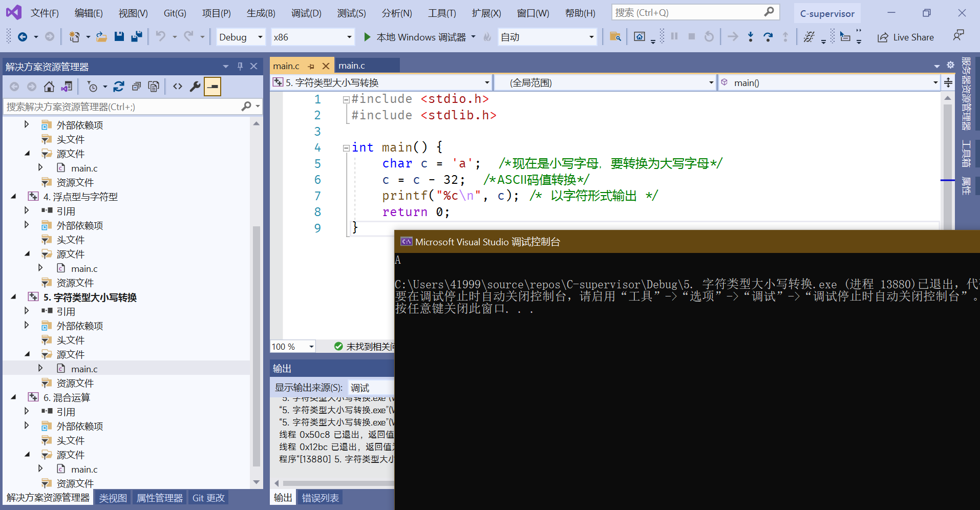
Task: Open the 文件(F) menu
Action: pos(45,13)
